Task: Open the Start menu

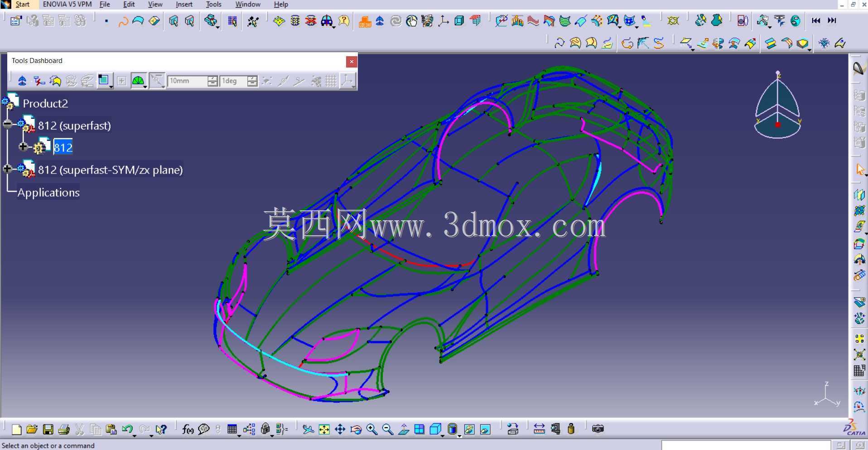Action: pos(22,4)
